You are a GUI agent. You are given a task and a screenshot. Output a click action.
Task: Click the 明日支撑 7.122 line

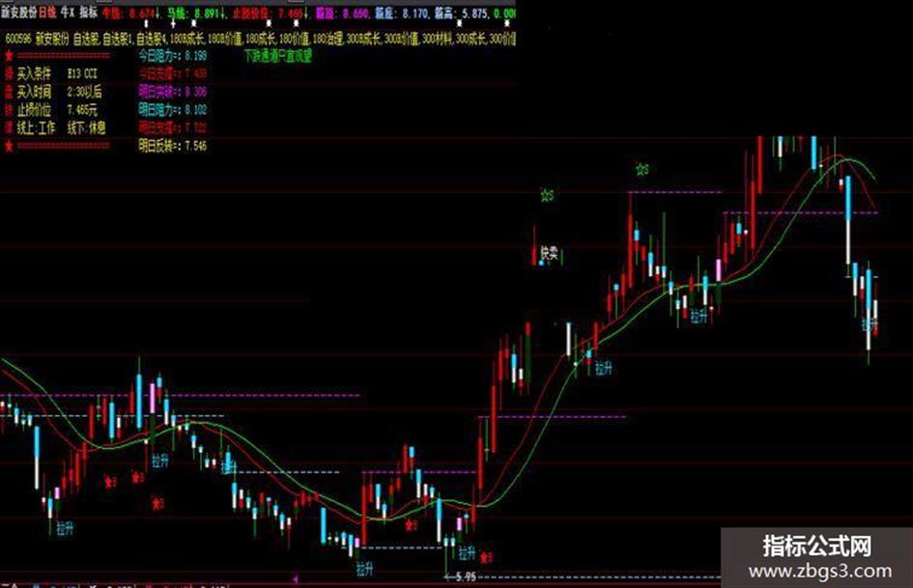tap(172, 127)
